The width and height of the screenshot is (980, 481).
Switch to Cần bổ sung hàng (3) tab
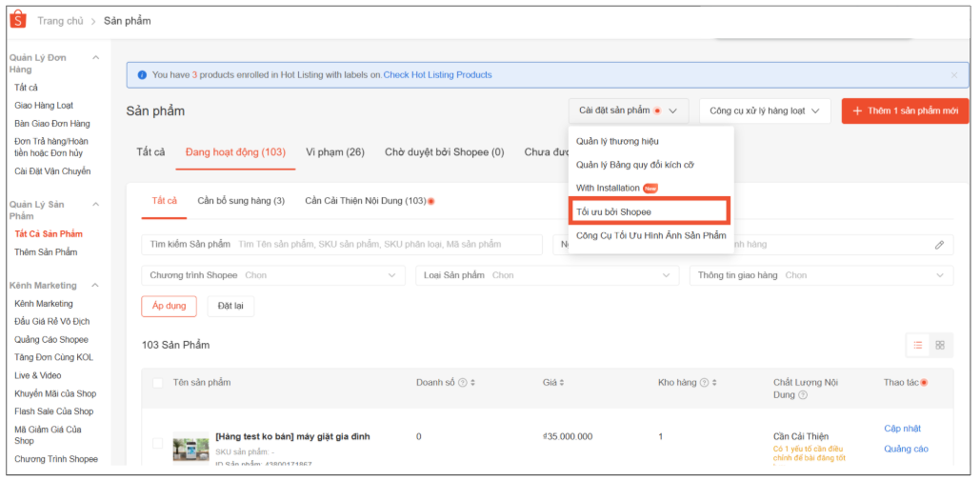[241, 201]
